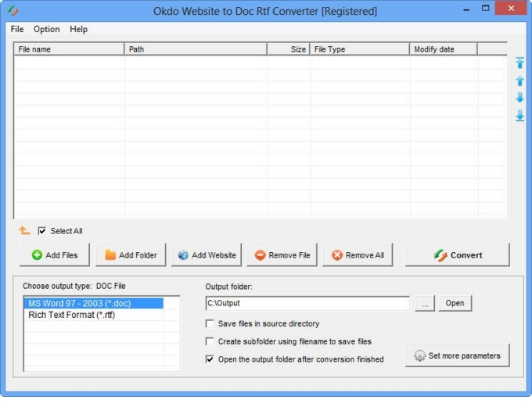Click the Remove All button

point(358,254)
